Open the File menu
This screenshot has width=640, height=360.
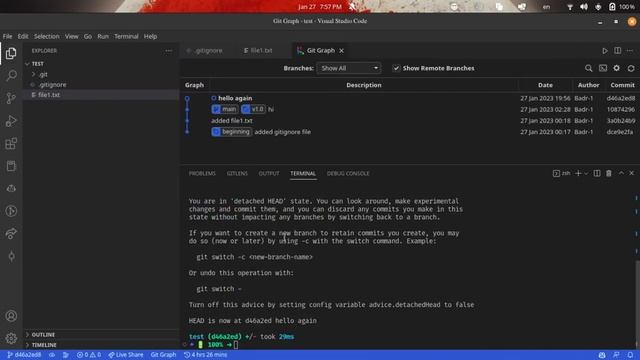pyautogui.click(x=7, y=36)
